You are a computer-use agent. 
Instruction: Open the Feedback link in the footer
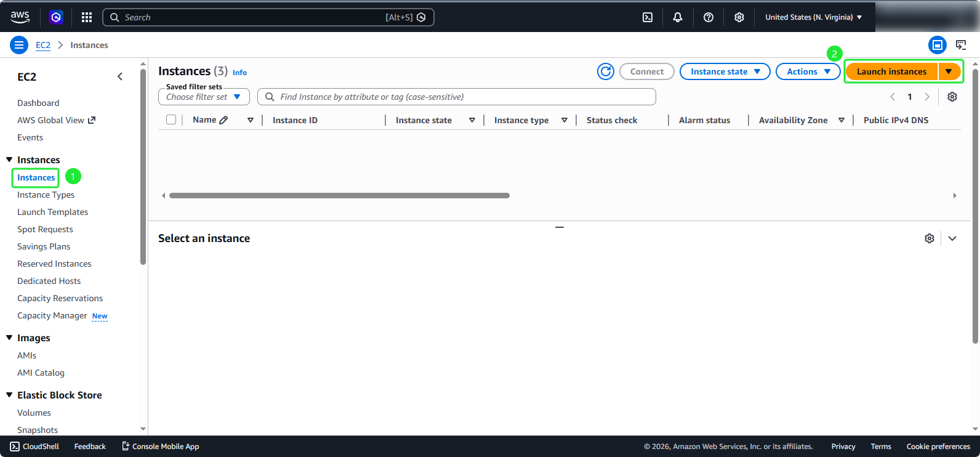click(x=90, y=447)
